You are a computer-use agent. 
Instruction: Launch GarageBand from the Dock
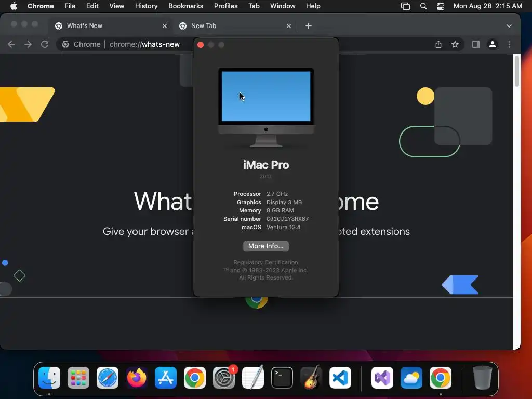coord(311,378)
